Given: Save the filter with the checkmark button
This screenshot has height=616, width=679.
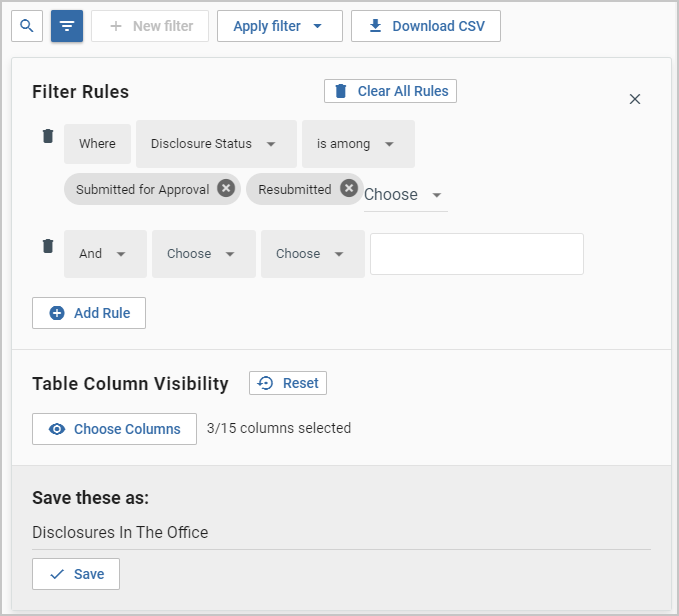Looking at the screenshot, I should click(x=76, y=574).
